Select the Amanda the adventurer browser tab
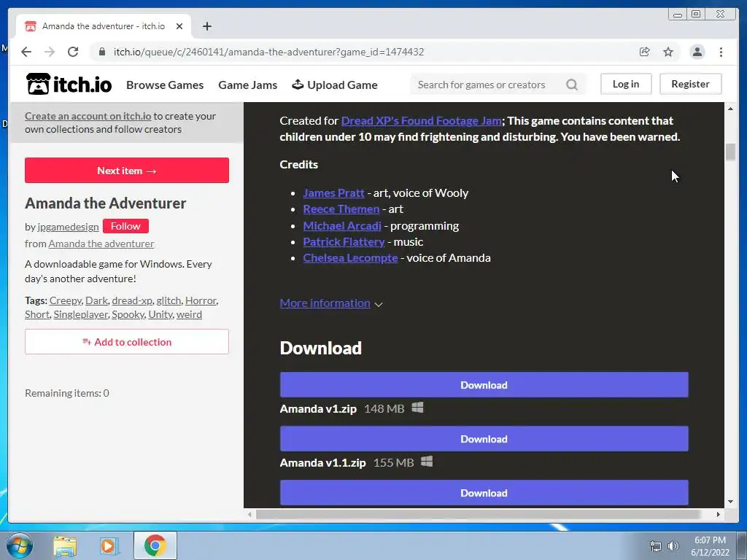 click(104, 26)
